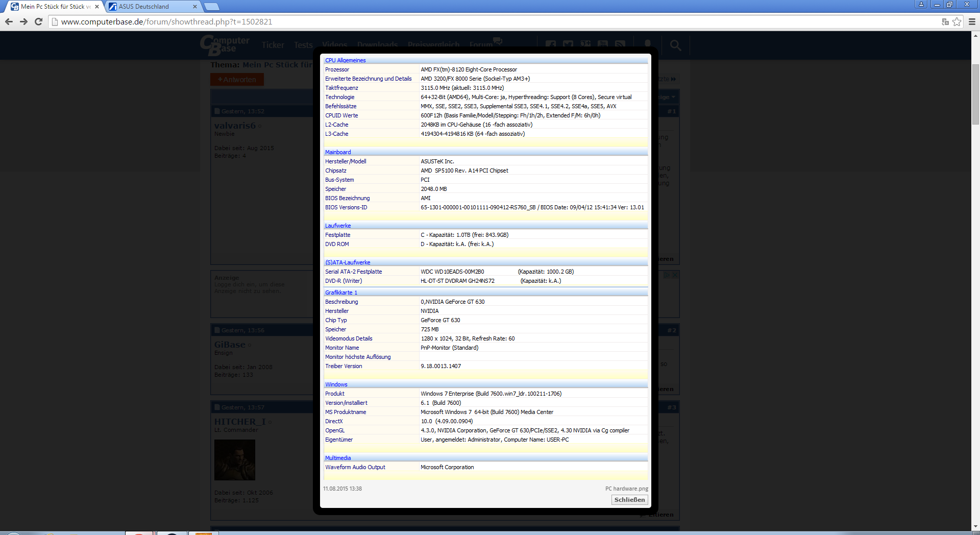Click the post number #2 link
Image resolution: width=980 pixels, height=535 pixels.
[x=672, y=330]
